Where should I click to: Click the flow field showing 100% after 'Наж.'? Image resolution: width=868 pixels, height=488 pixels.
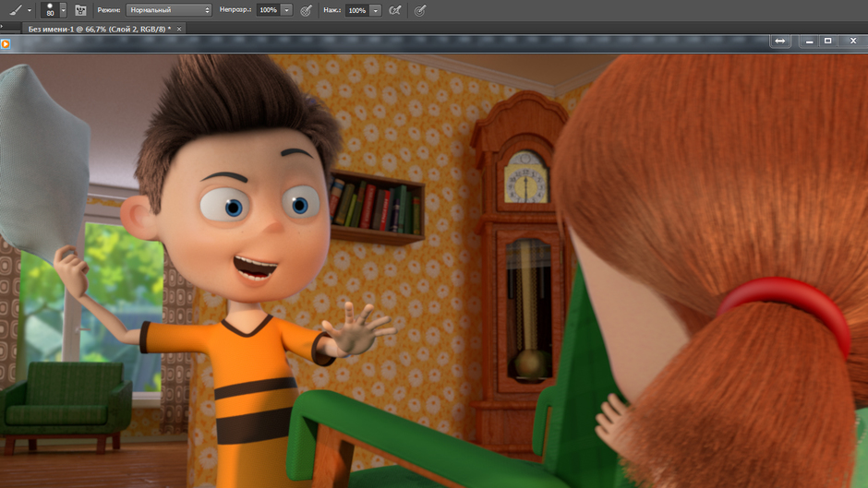pos(357,10)
